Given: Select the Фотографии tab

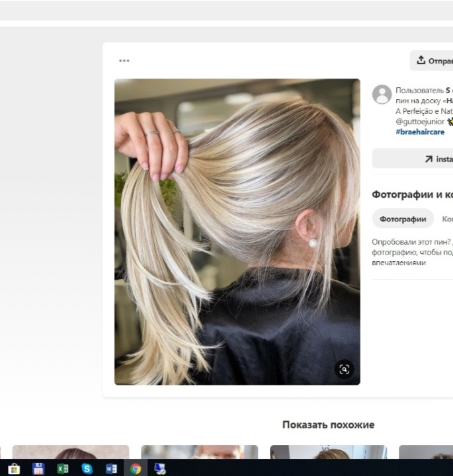Looking at the screenshot, I should click(x=403, y=219).
